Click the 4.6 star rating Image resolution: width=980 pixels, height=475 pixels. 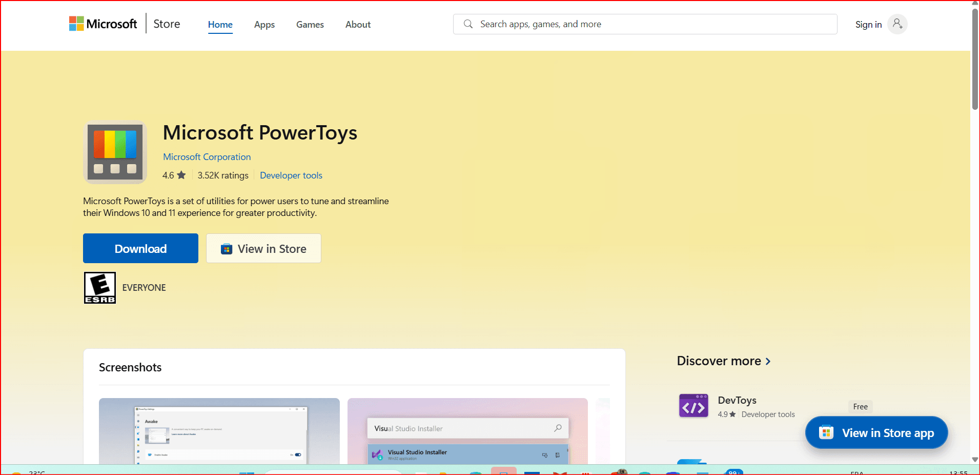[174, 175]
